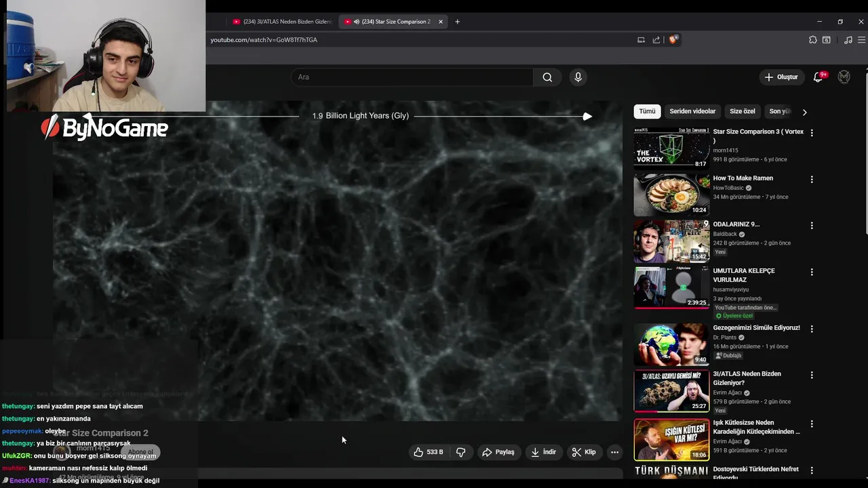Click the Dr. Plants channel name
The image size is (868, 488).
[724, 338]
